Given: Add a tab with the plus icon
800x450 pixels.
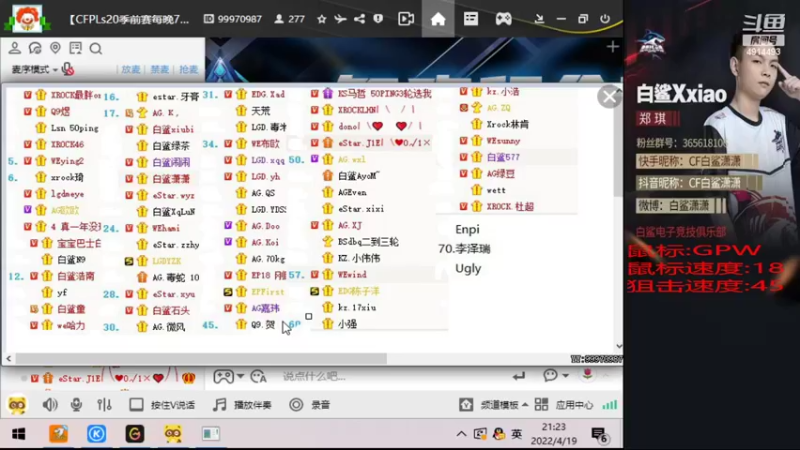Looking at the screenshot, I should coord(613,47).
